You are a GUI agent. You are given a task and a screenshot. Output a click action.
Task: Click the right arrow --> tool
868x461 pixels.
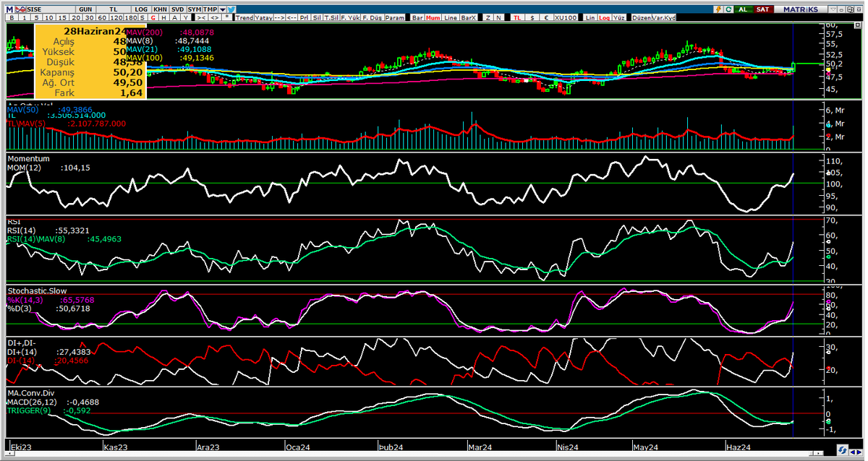279,17
